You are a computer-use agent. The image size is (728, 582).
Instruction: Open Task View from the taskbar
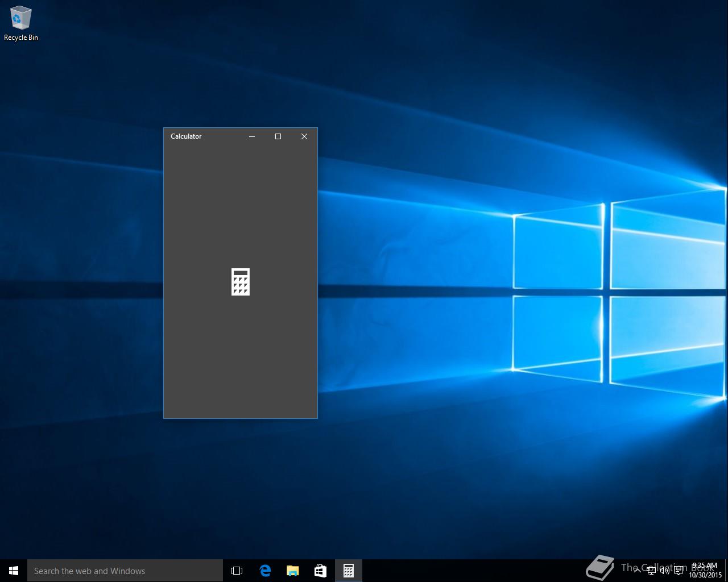click(237, 571)
